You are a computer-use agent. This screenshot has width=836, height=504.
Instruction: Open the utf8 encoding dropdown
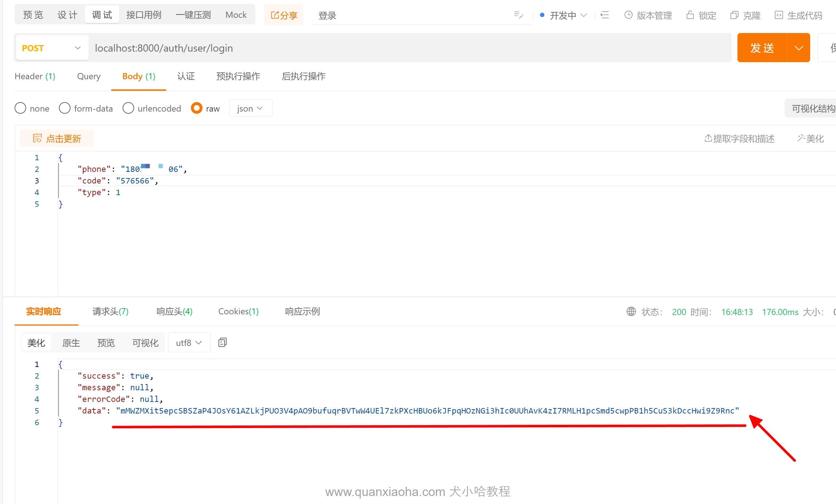[189, 343]
